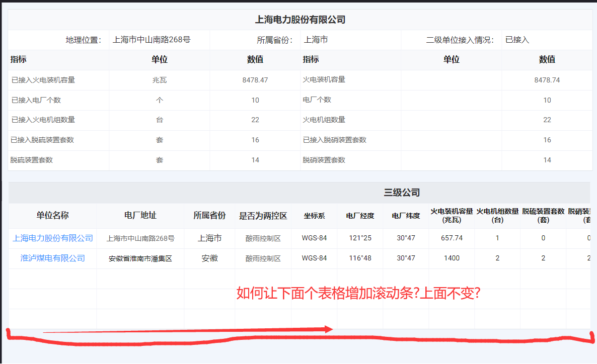597x364 pixels.
Task: Click the 二级单位接入情况 label
Action: pos(460,40)
